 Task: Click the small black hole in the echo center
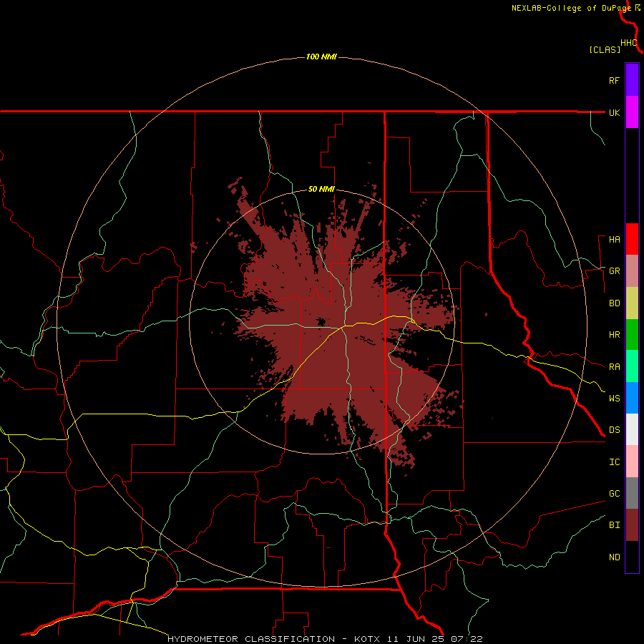[321, 321]
